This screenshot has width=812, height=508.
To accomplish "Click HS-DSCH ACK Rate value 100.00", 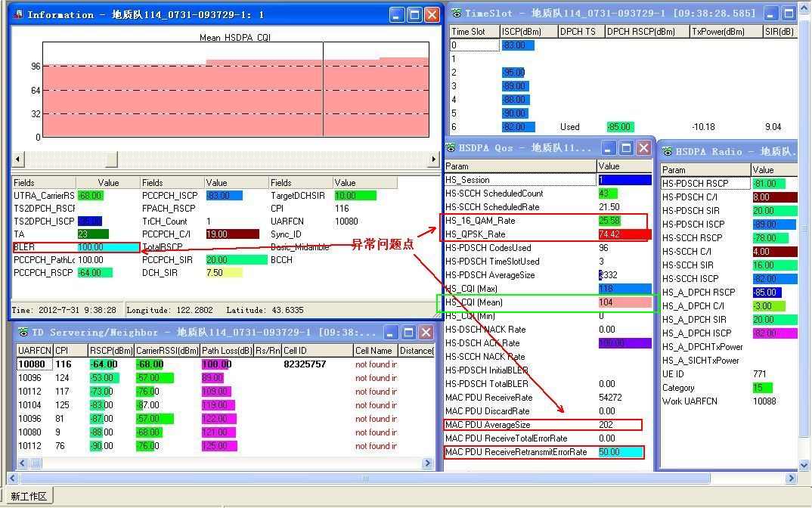I will click(x=624, y=343).
